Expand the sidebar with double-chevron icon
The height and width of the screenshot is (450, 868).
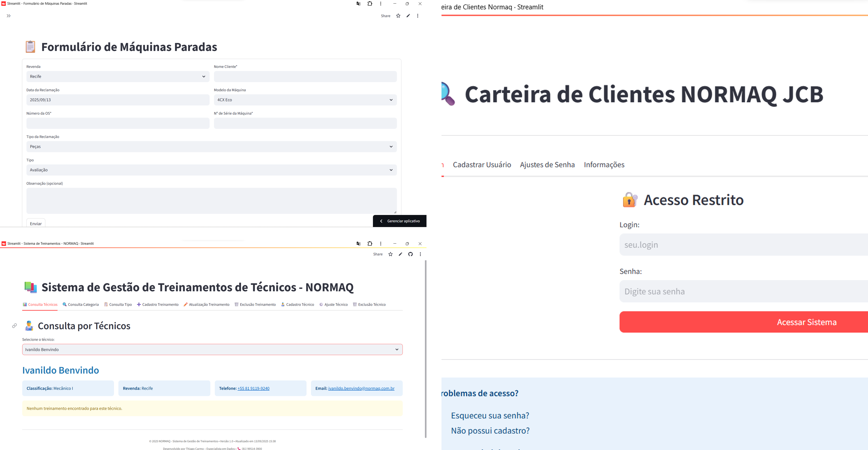[x=9, y=16]
